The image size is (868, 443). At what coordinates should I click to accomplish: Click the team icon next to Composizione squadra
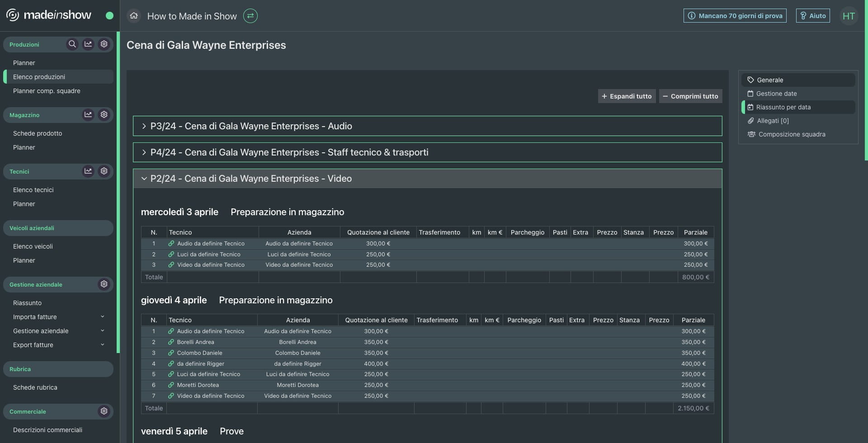coord(751,134)
